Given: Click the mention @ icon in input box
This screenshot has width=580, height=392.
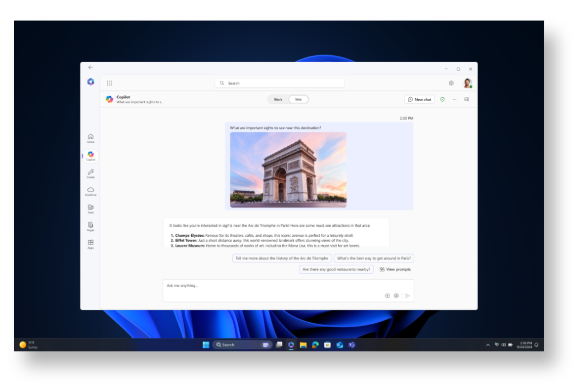Looking at the screenshot, I should pos(396,296).
